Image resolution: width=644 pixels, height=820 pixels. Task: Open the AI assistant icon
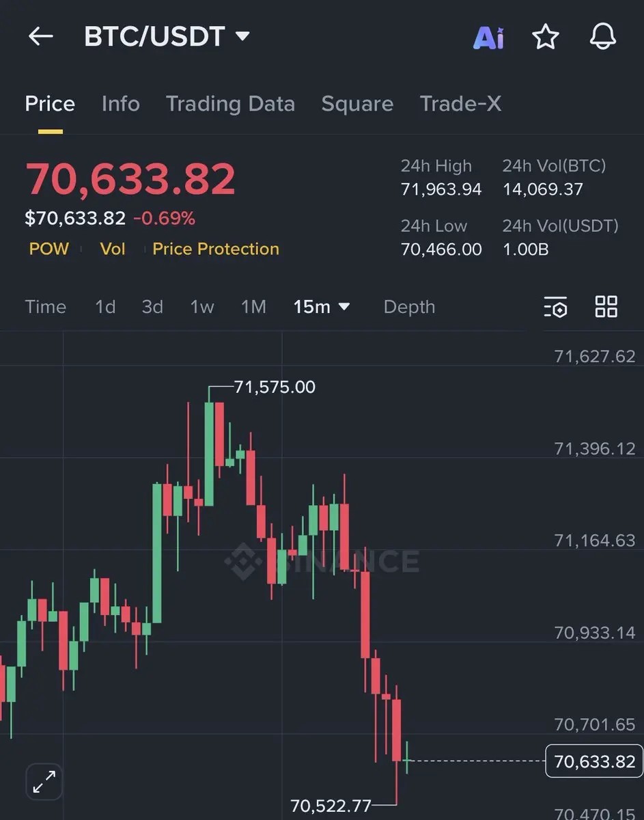pyautogui.click(x=488, y=38)
